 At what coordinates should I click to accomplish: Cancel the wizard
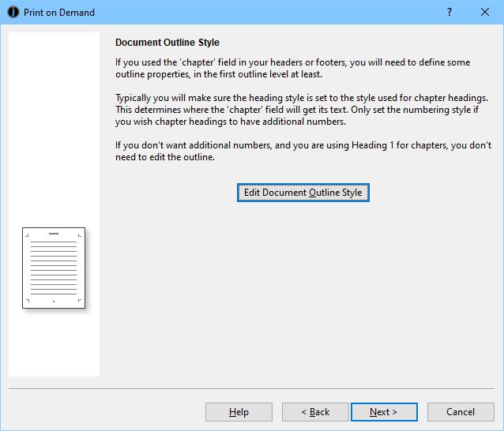coord(461,412)
